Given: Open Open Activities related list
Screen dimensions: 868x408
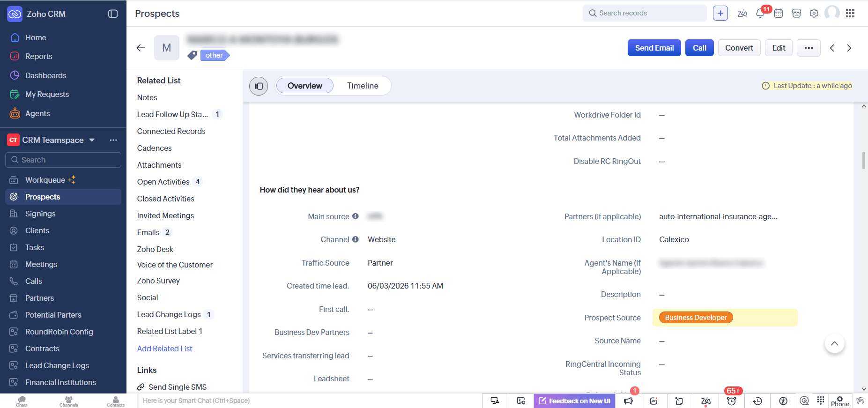Looking at the screenshot, I should click(x=163, y=182).
